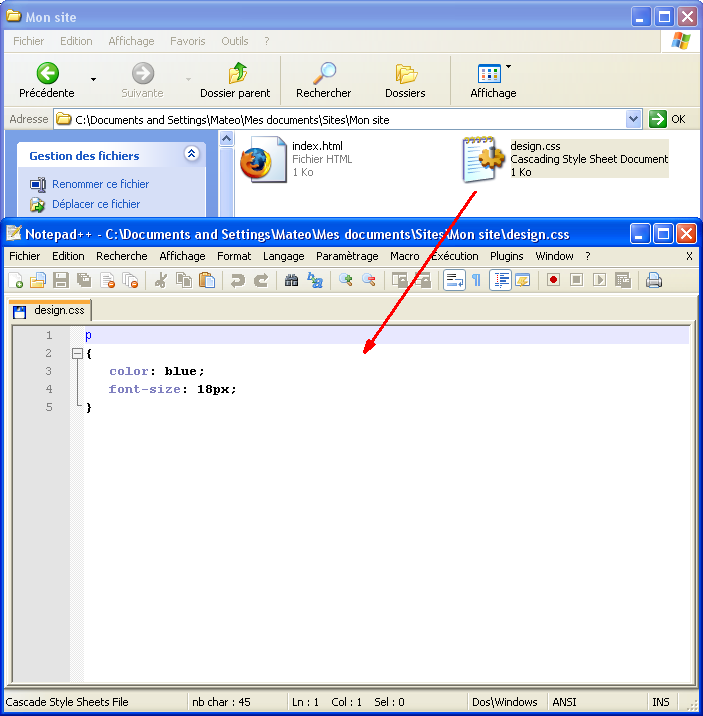Click the Paste clipboard icon

207,280
